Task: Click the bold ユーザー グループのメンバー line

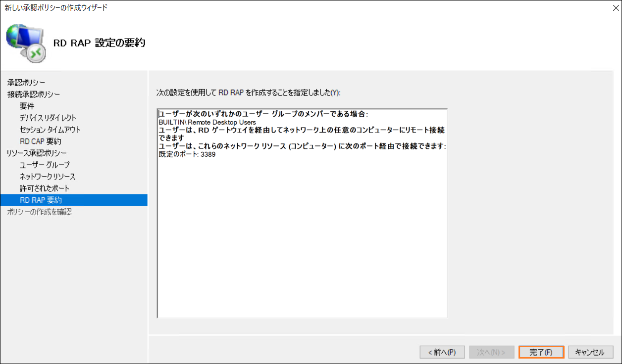Action: [263, 114]
